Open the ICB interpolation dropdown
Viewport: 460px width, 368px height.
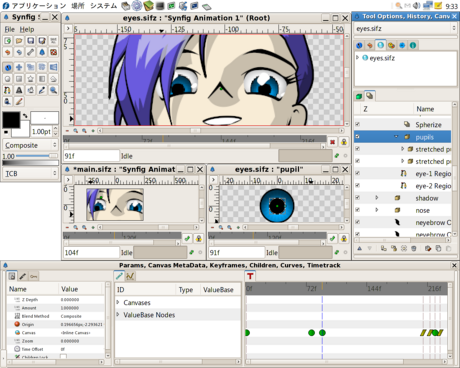click(x=31, y=174)
